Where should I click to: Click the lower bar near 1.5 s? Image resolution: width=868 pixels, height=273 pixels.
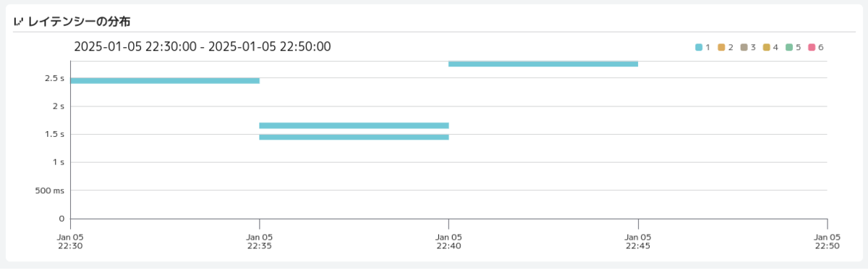[x=354, y=137]
